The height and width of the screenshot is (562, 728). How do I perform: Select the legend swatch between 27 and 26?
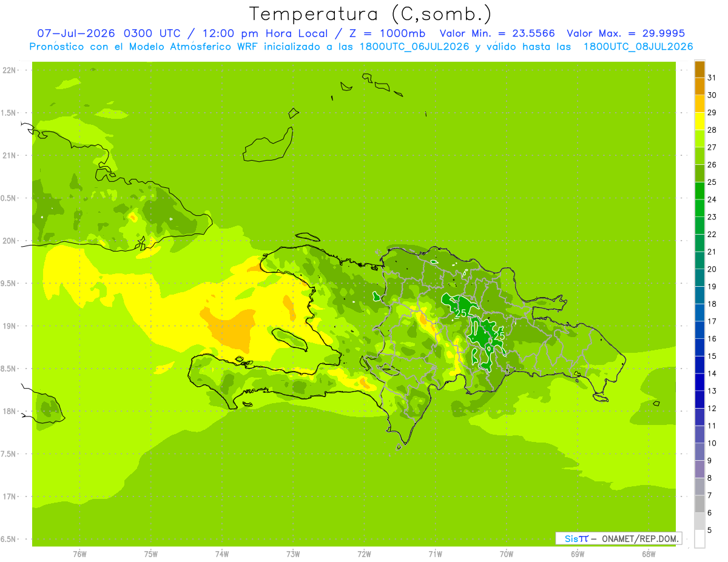tap(699, 156)
